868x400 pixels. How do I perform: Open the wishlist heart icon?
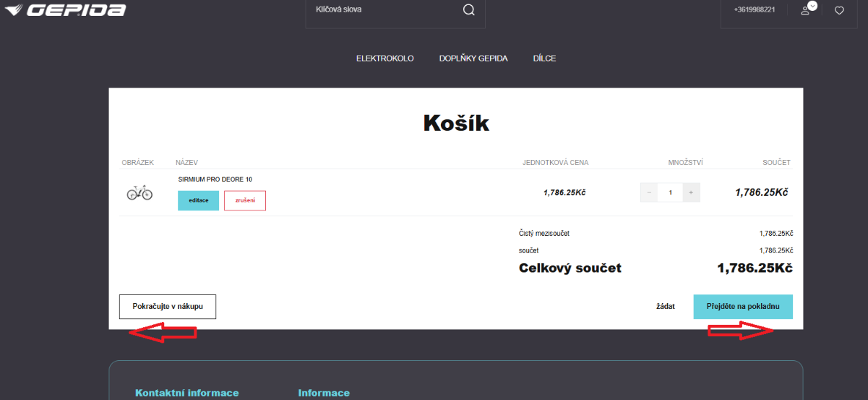point(839,10)
